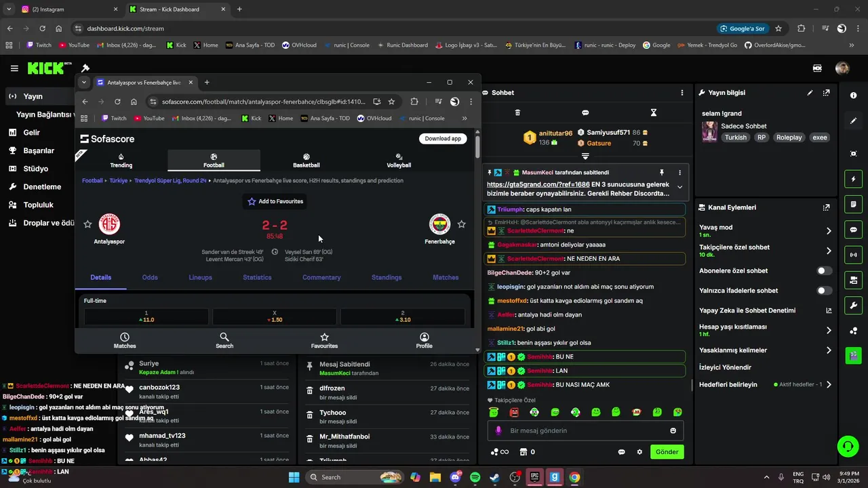Switch to the Lineups tab
868x488 pixels.
click(200, 277)
